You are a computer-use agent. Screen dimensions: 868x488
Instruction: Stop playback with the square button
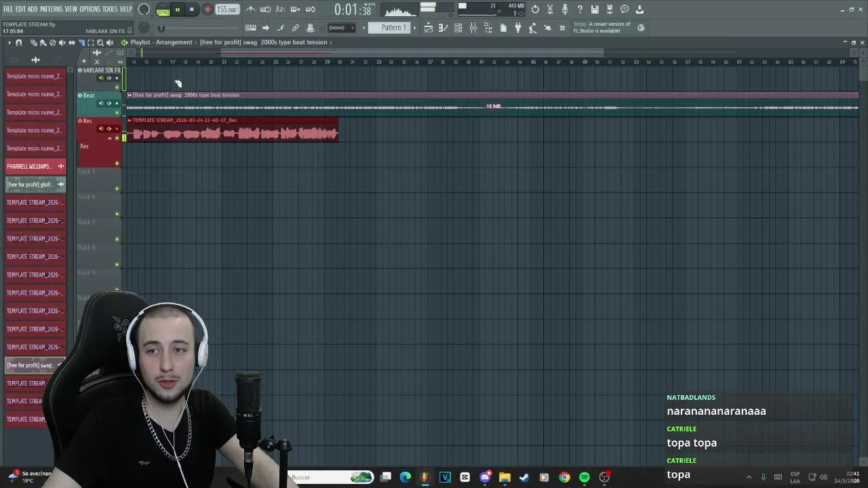tap(192, 9)
